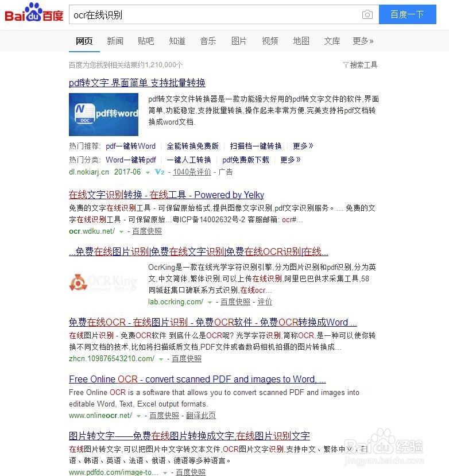
Task: Click the pdf转word thumbnail image
Action: 103,114
